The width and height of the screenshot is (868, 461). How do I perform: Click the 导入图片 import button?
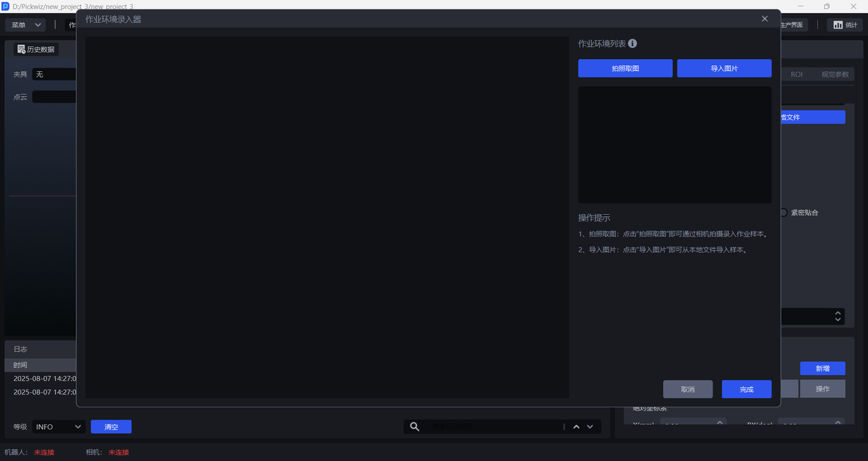(x=724, y=68)
